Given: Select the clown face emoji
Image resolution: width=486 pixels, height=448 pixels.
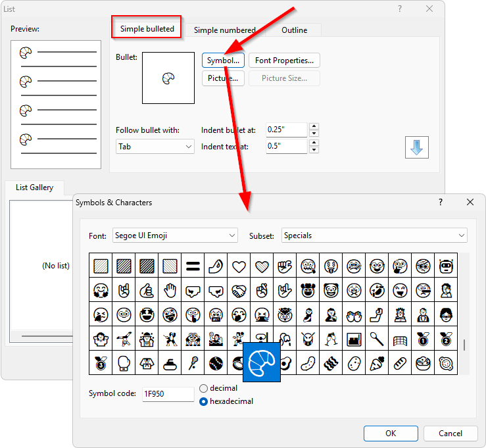Looking at the screenshot, I should (x=331, y=290).
